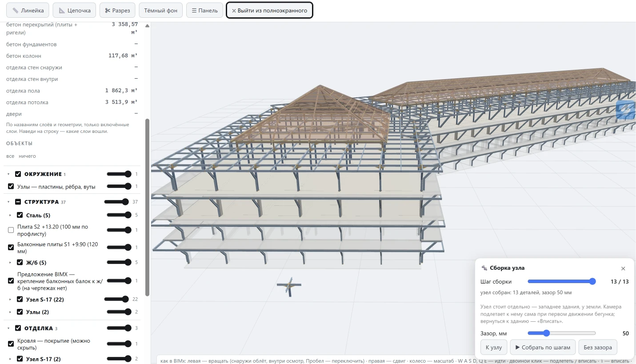The width and height of the screenshot is (636, 364).
Task: Uncheck the ОКРУЖЕНИЕ group checkbox
Action: click(18, 174)
